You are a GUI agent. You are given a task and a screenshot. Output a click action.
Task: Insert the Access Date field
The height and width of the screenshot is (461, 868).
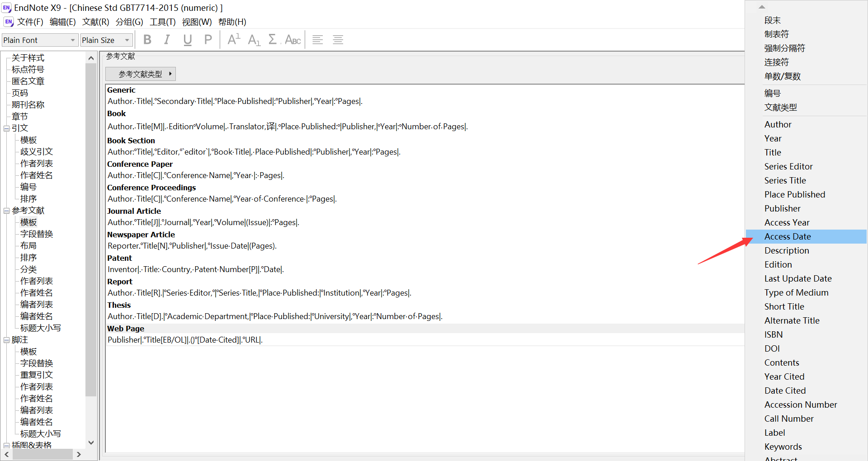pos(806,236)
